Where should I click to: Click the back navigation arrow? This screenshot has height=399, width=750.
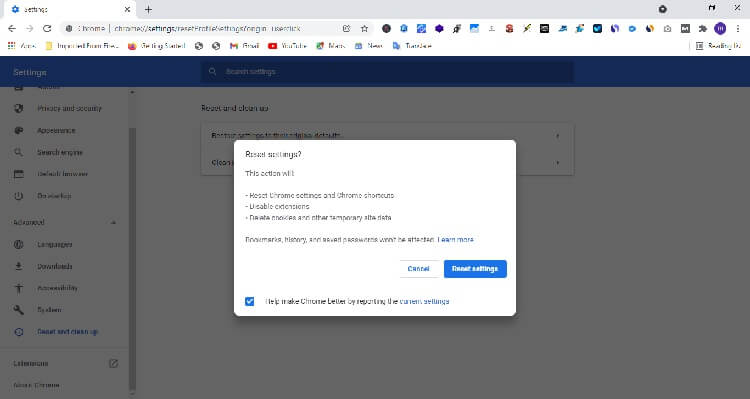pos(12,29)
